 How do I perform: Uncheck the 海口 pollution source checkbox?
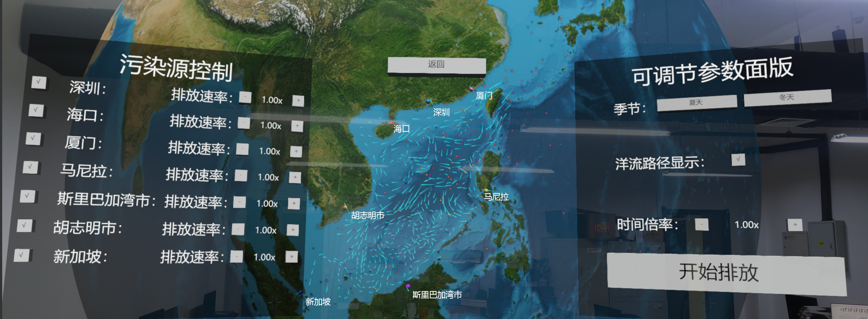coord(36,110)
